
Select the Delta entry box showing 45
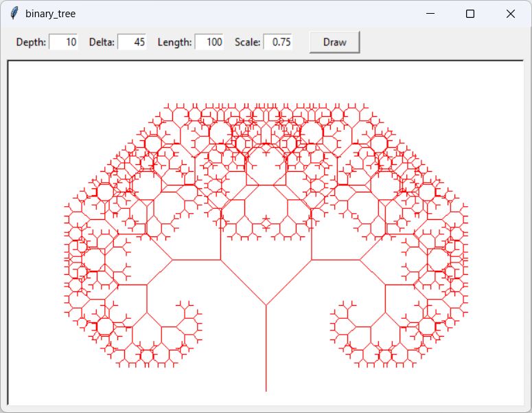(x=132, y=42)
